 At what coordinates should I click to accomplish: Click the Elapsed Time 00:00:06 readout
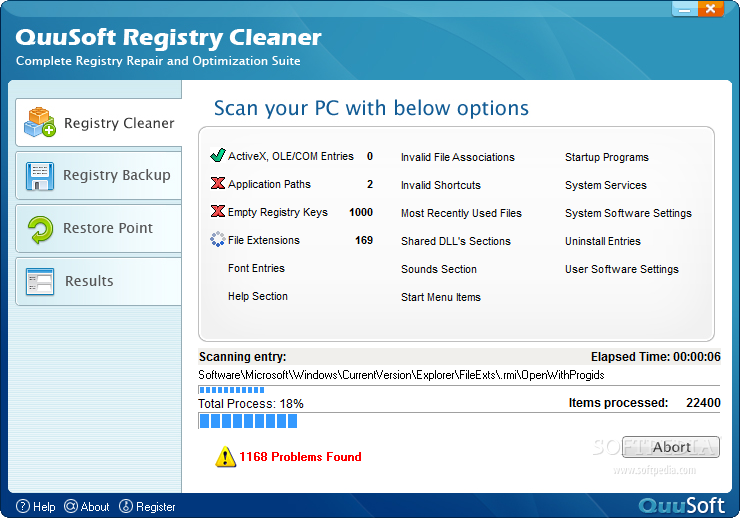pyautogui.click(x=656, y=357)
